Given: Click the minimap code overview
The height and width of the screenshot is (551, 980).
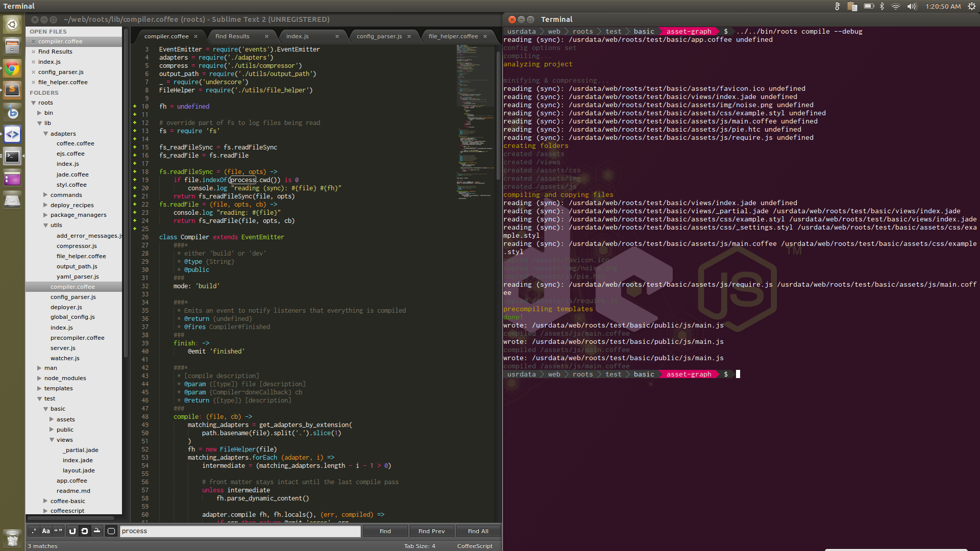Looking at the screenshot, I should click(x=475, y=122).
